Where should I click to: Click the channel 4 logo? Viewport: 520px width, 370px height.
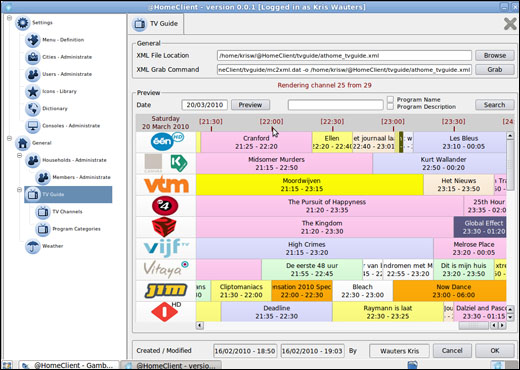coord(165,206)
